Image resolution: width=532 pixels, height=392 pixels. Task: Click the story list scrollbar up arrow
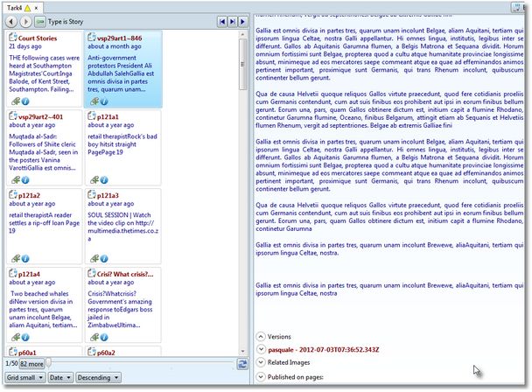[242, 34]
